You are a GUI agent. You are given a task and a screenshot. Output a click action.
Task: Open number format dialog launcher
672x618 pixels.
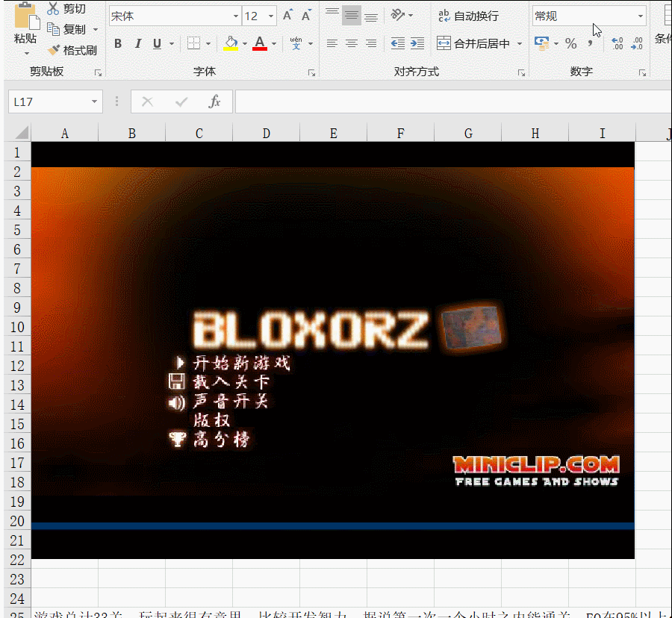click(x=642, y=73)
